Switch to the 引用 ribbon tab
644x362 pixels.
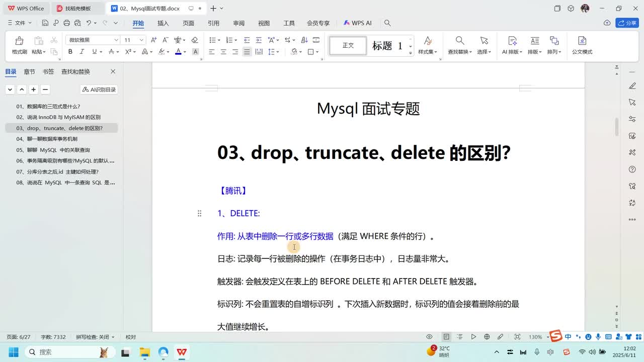[213, 23]
